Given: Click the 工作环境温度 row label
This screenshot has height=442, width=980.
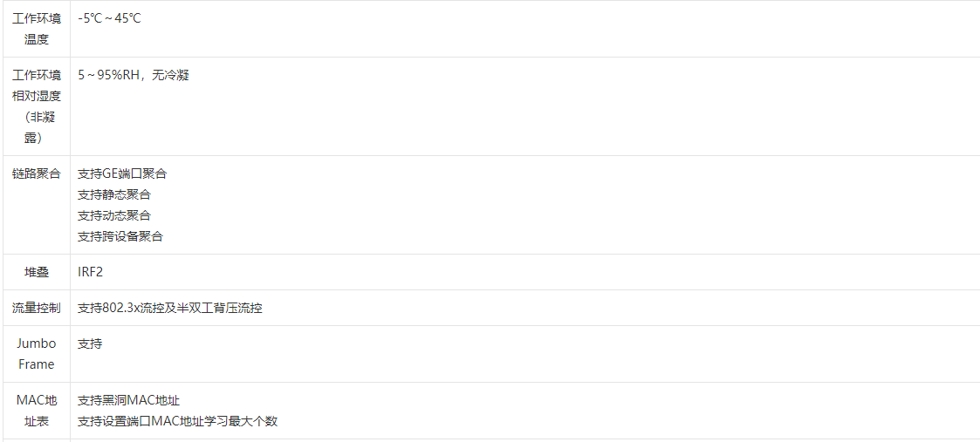Looking at the screenshot, I should (36, 29).
